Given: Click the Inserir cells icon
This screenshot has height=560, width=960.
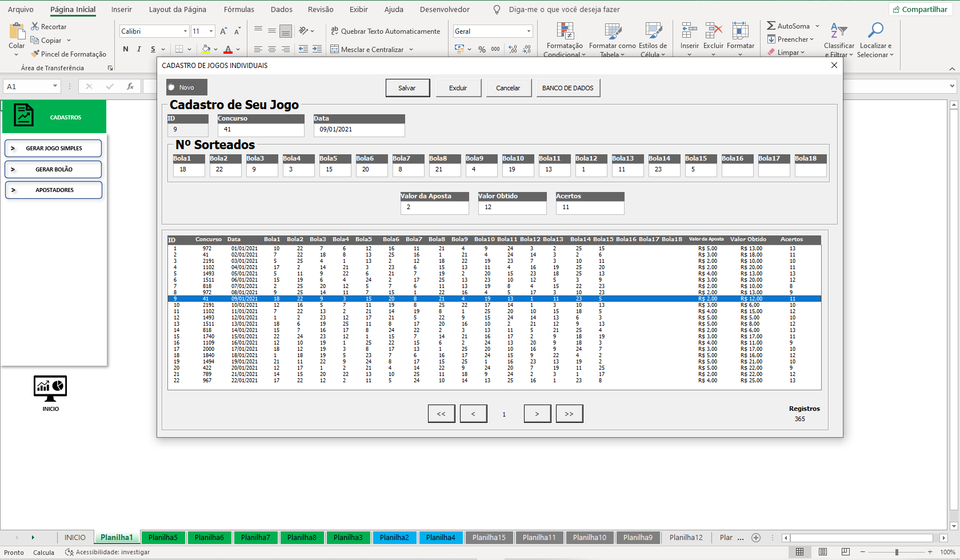Looking at the screenshot, I should coord(690,30).
